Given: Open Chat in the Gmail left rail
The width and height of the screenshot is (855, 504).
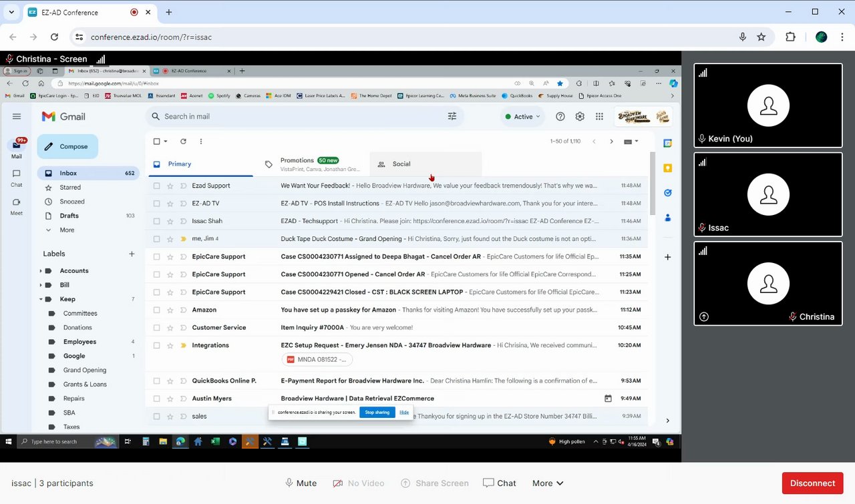Looking at the screenshot, I should tap(17, 178).
